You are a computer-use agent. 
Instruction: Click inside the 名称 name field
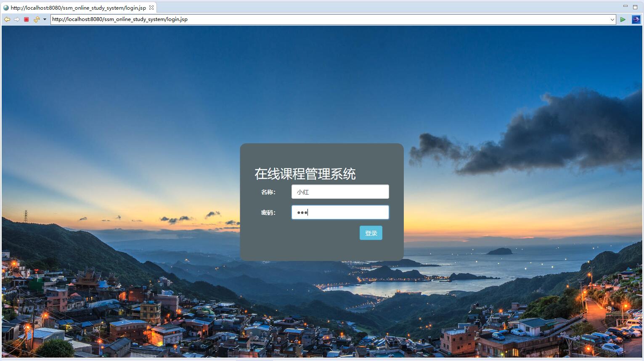[x=340, y=192]
